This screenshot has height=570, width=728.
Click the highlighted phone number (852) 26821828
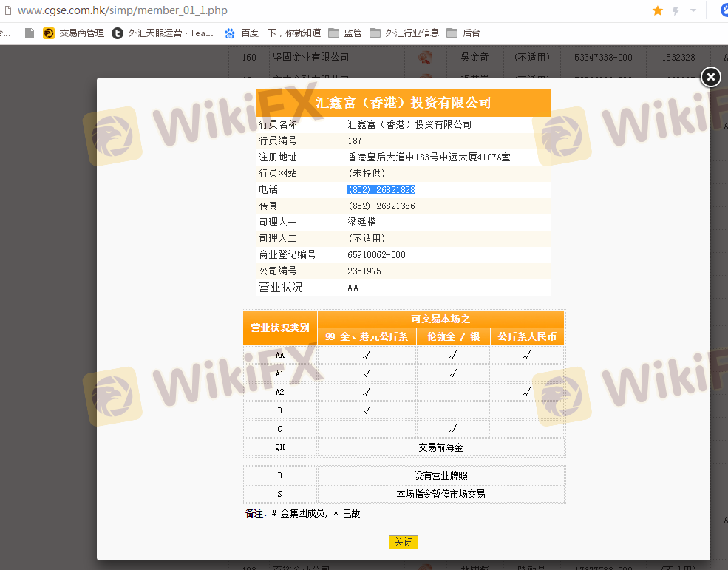coord(381,189)
